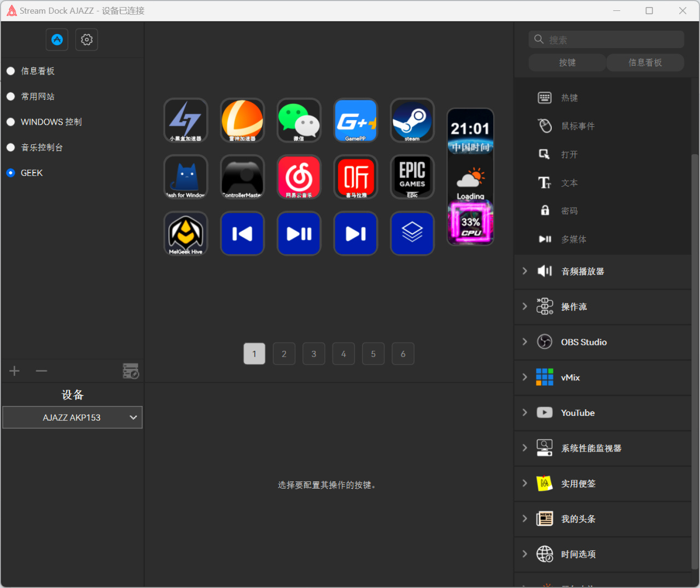Viewport: 700px width, 588px height.
Task: Click the previous track key
Action: click(242, 234)
